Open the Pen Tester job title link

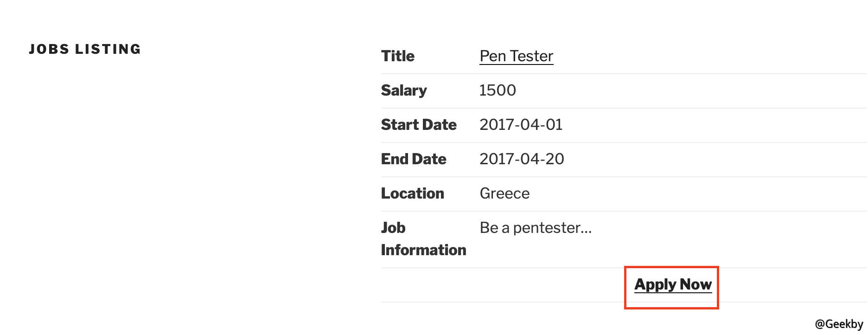(x=516, y=56)
